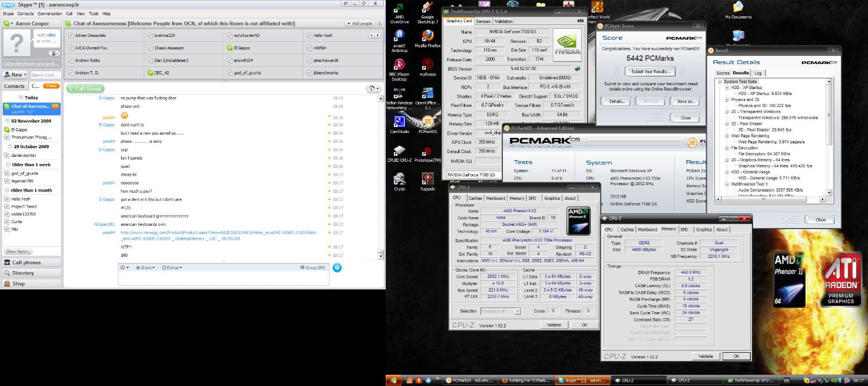Open Share dropdown in Skype chat

(x=146, y=268)
